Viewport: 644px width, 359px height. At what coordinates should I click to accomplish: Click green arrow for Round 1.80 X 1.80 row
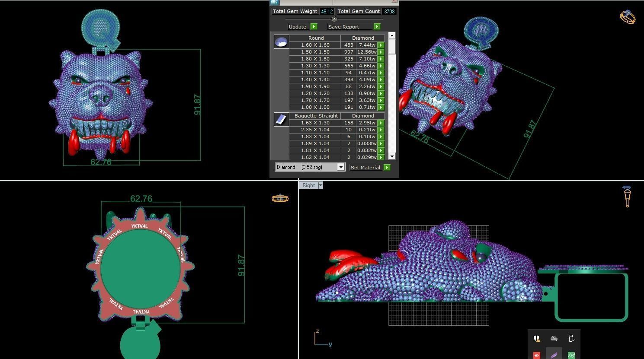[x=381, y=59]
